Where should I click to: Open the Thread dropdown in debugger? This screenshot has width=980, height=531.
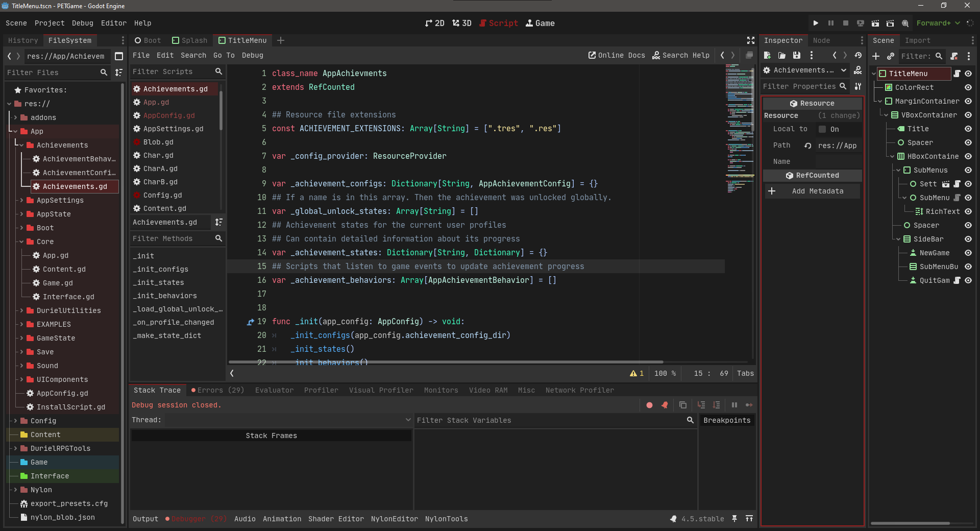pyautogui.click(x=288, y=420)
